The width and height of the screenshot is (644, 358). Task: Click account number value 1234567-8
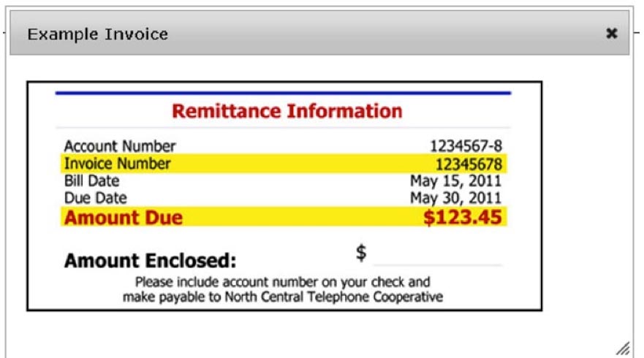[466, 147]
